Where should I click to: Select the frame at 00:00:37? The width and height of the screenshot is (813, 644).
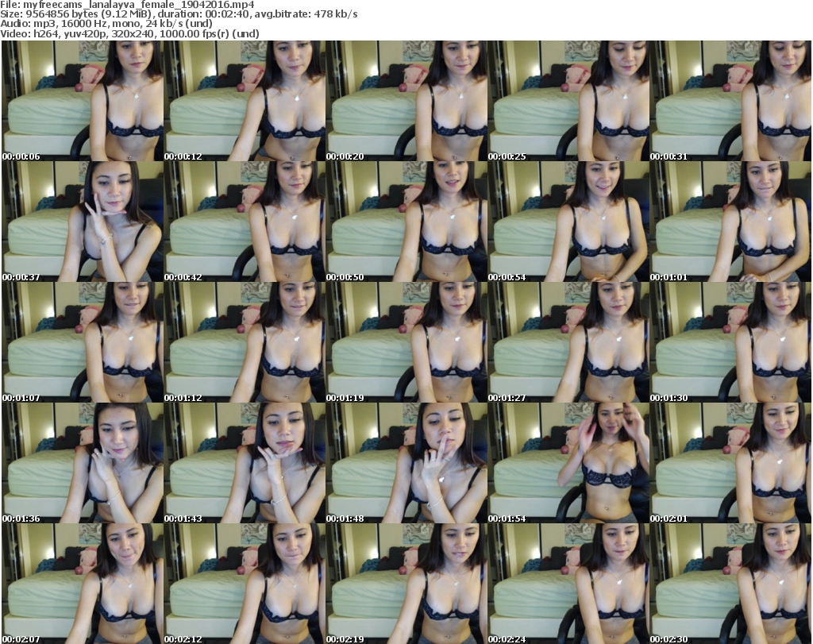click(83, 222)
